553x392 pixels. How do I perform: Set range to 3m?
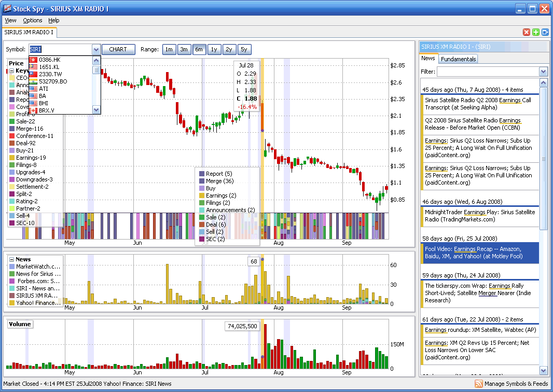(x=184, y=49)
